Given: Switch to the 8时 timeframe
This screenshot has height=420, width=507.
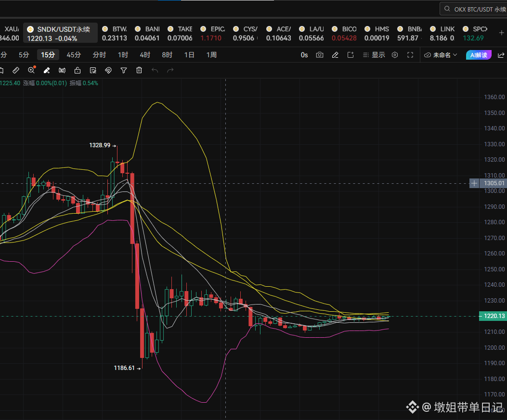Looking at the screenshot, I should coord(167,55).
